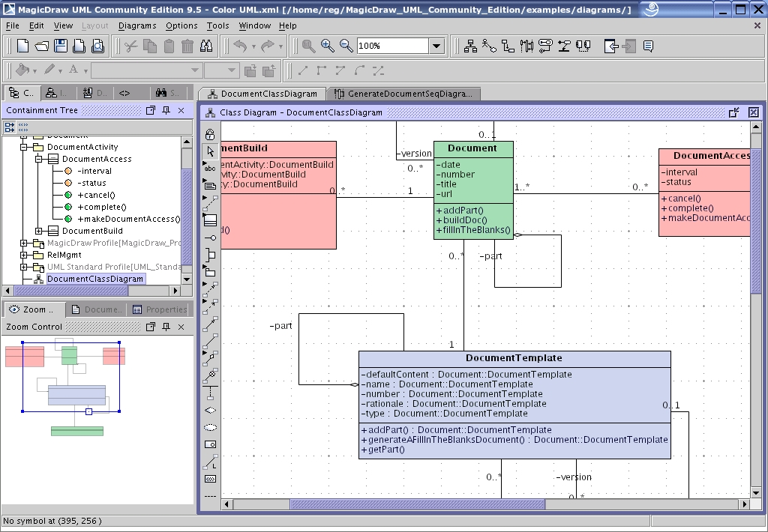Open the Diagrams menu
This screenshot has width=768, height=532.
click(x=137, y=25)
